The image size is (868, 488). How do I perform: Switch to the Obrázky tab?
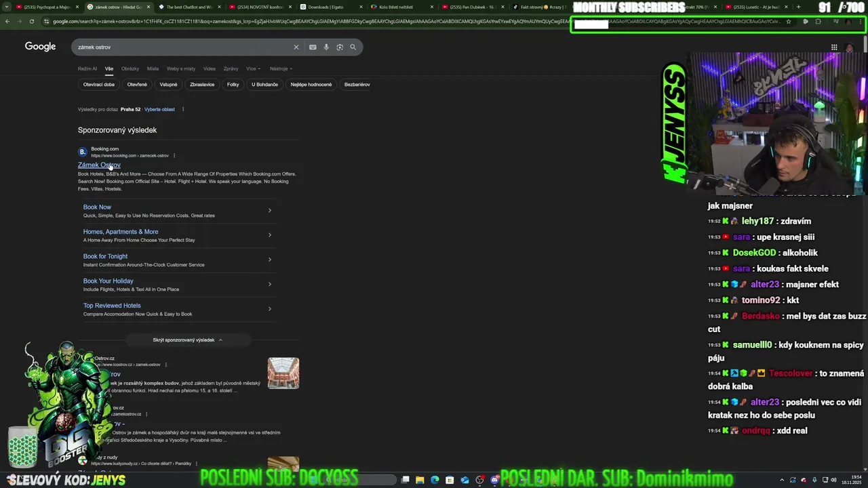[x=130, y=68]
